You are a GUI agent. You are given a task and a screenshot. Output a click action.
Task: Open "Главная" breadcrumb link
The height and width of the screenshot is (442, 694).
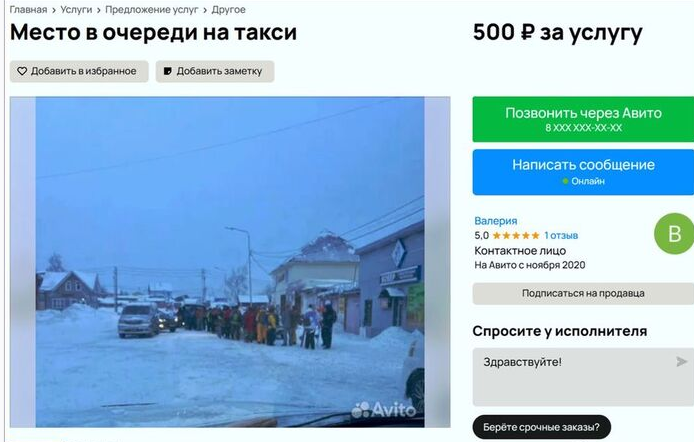[28, 10]
